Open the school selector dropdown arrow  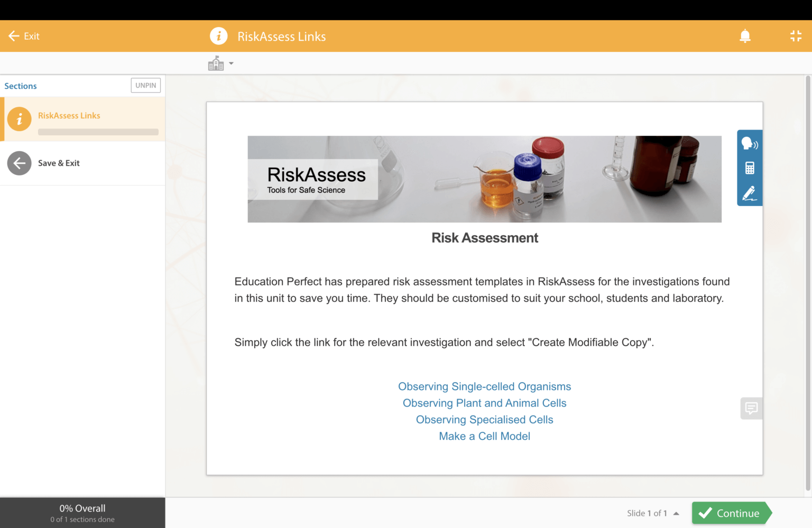click(231, 63)
